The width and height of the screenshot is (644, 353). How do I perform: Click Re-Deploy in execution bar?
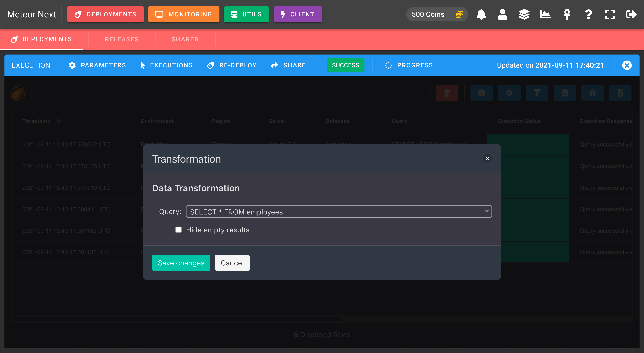pyautogui.click(x=232, y=65)
